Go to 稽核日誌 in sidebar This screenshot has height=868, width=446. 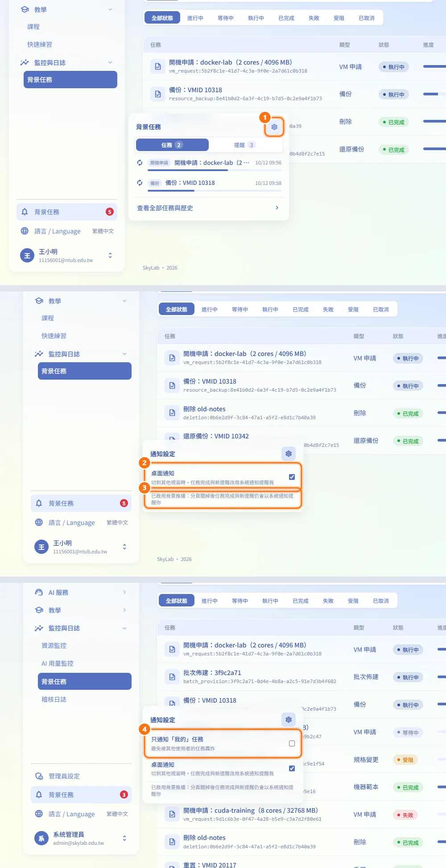pyautogui.click(x=54, y=700)
